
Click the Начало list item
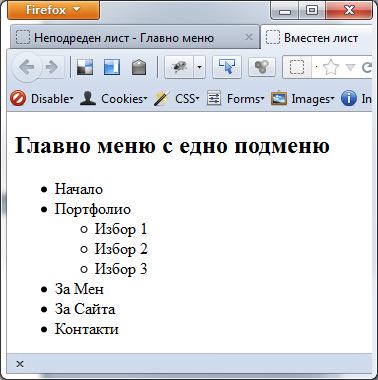click(x=79, y=189)
